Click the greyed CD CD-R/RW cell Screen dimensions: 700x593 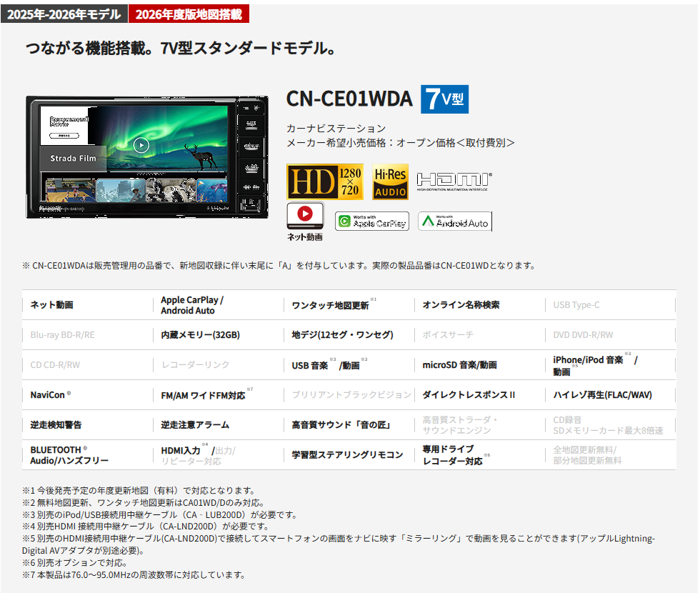[87, 365]
